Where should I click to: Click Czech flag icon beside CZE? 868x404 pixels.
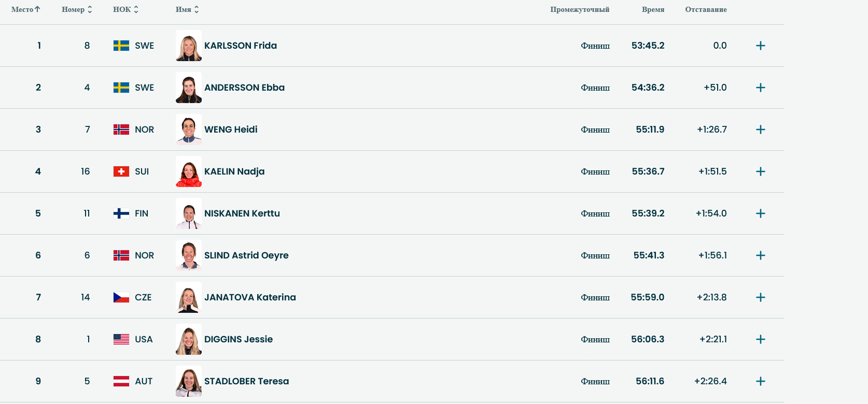[121, 297]
